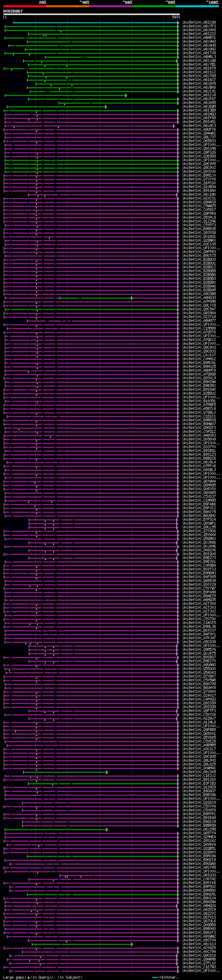Viewport: 222px width, 980px height.
Task: Click label UniRef100_C1MM89
Action: [x=199, y=328]
